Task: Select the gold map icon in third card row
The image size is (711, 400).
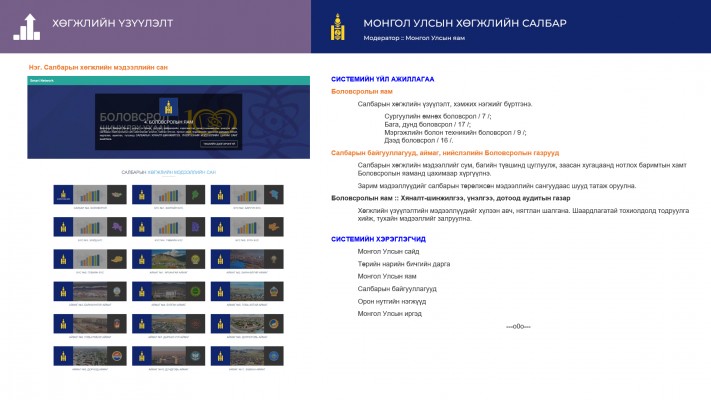Action: (115, 260)
